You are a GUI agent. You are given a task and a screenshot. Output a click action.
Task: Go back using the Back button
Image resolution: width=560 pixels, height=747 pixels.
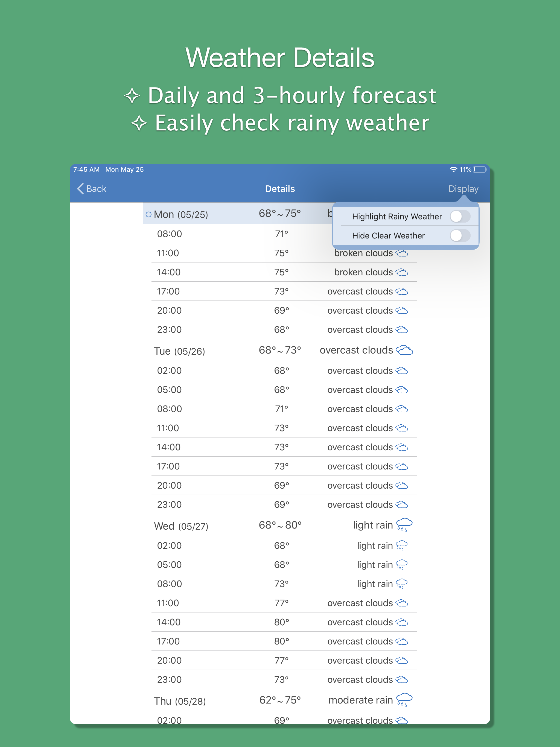92,189
